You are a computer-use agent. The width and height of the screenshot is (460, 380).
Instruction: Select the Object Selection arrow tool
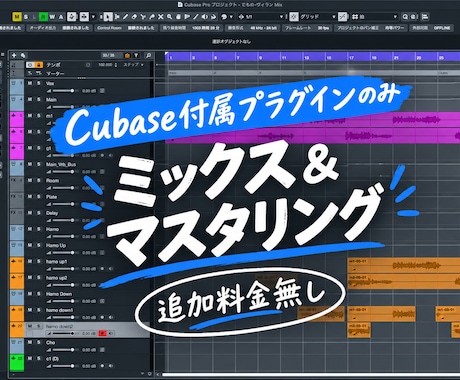(108, 17)
